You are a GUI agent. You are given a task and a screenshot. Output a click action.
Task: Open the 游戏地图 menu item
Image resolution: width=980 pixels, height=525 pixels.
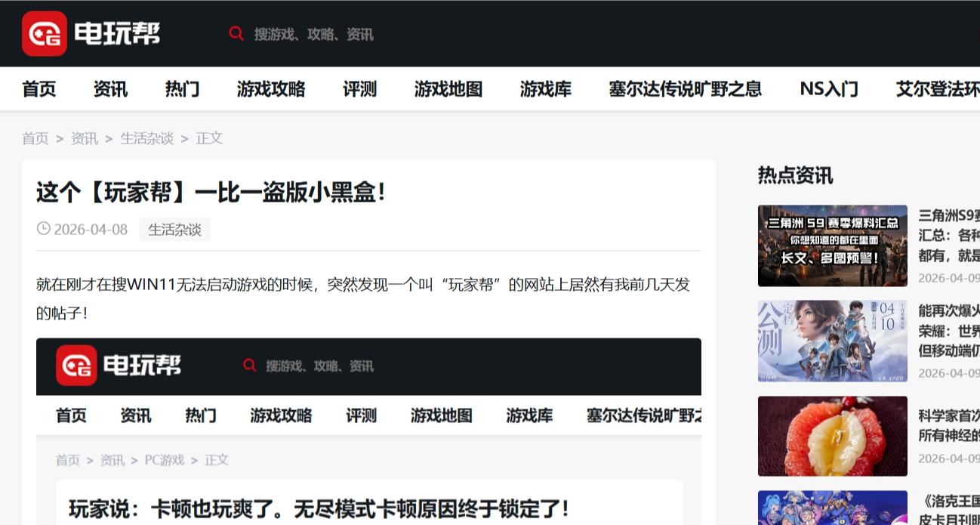(x=449, y=89)
